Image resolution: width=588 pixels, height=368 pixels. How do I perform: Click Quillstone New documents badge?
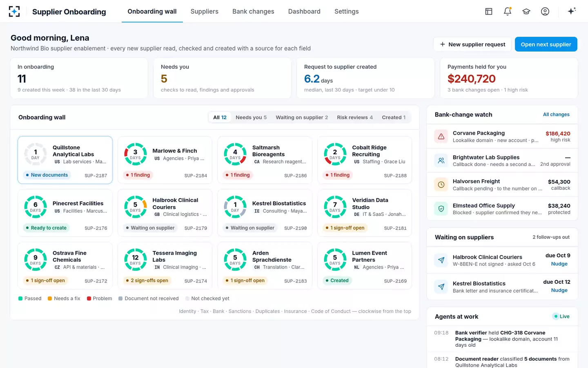point(47,175)
